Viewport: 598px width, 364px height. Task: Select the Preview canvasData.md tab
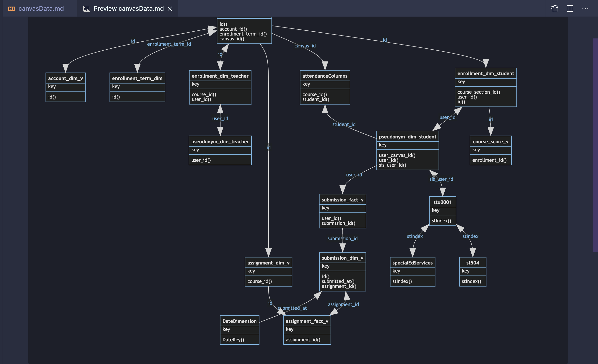[128, 9]
